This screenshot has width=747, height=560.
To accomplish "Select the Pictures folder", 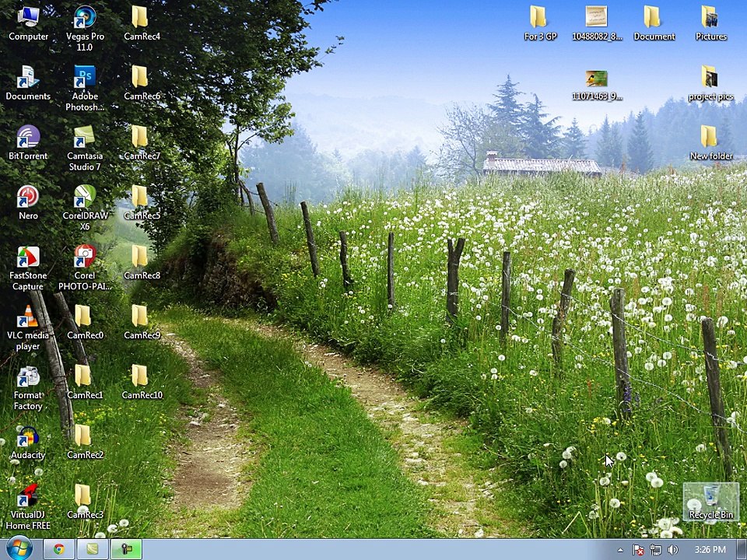I will [710, 24].
